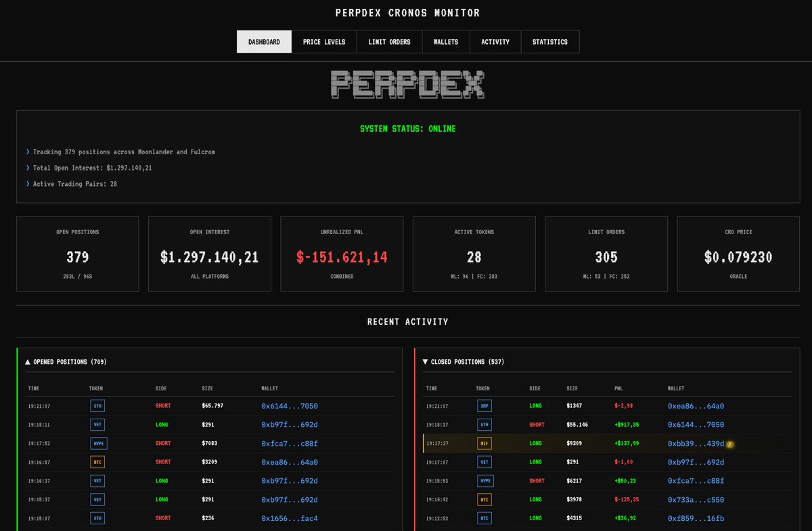Open wallet 0xbb39...439d link
Image resolution: width=812 pixels, height=531 pixels.
coord(696,444)
